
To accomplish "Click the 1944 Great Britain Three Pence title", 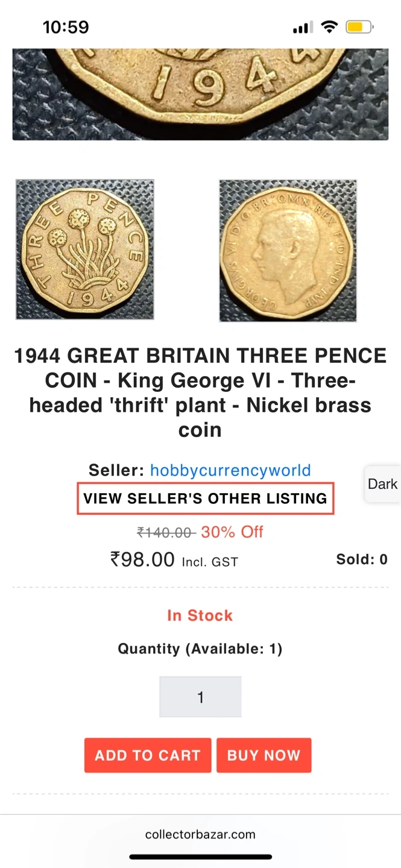I will [200, 392].
